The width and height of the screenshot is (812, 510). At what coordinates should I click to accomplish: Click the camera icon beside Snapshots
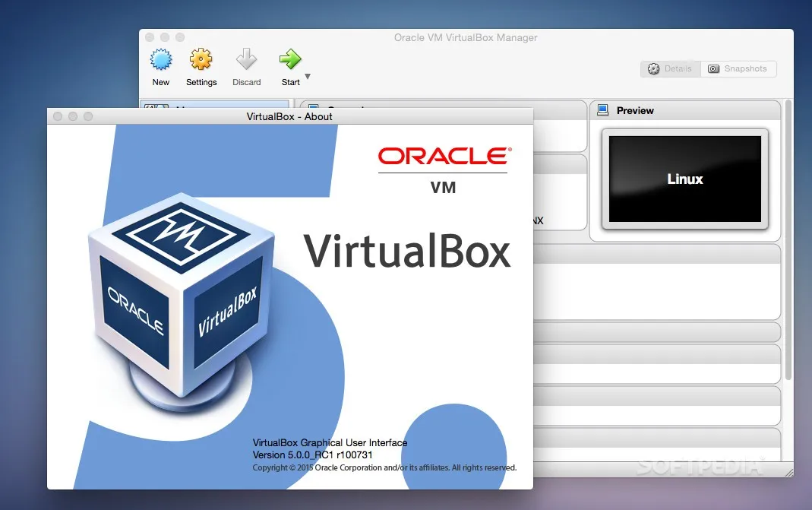point(713,68)
